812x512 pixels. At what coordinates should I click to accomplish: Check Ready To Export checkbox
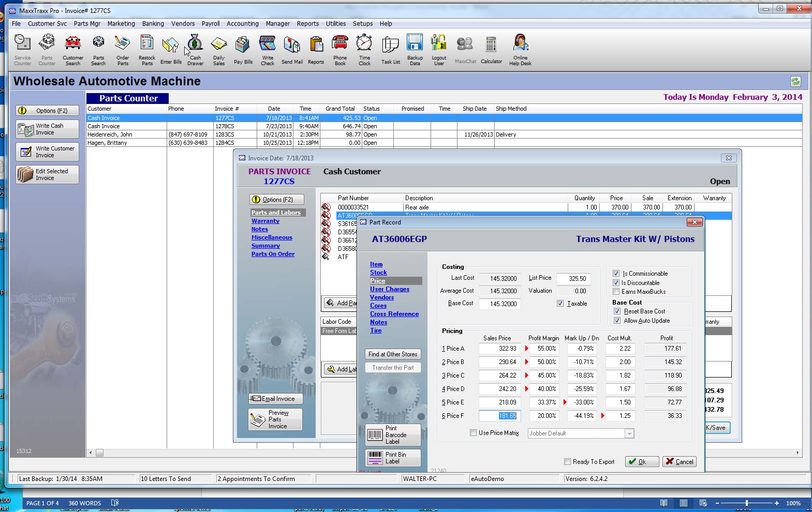click(x=567, y=462)
